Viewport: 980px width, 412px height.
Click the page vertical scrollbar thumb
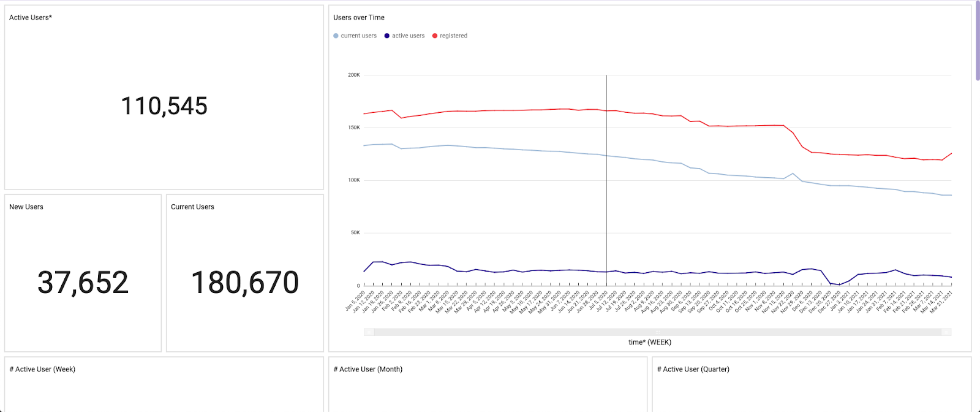(977, 40)
